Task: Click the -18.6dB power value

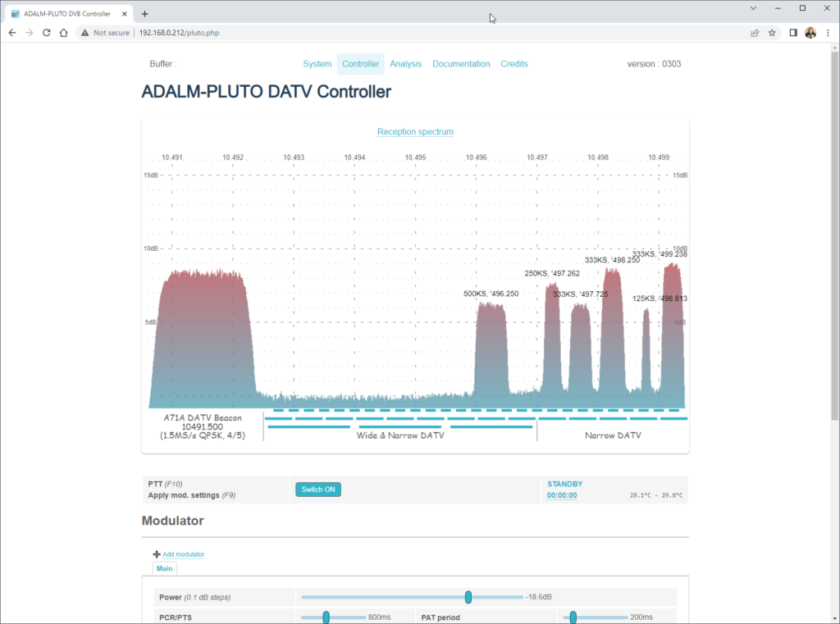Action: (538, 597)
